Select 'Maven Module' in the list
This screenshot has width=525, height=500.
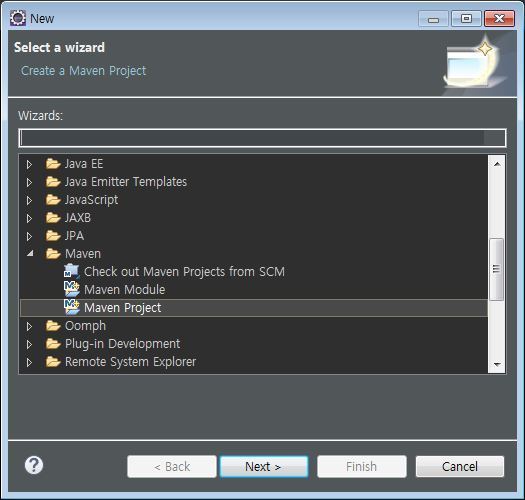tap(125, 290)
